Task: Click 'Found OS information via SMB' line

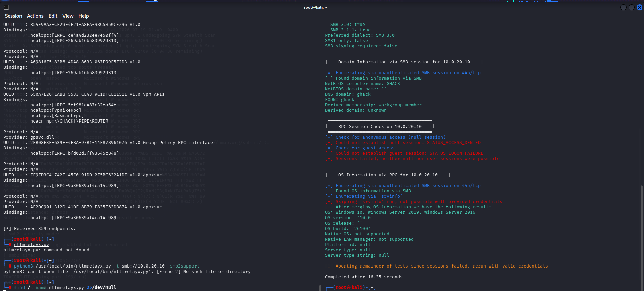Action: pos(368,191)
